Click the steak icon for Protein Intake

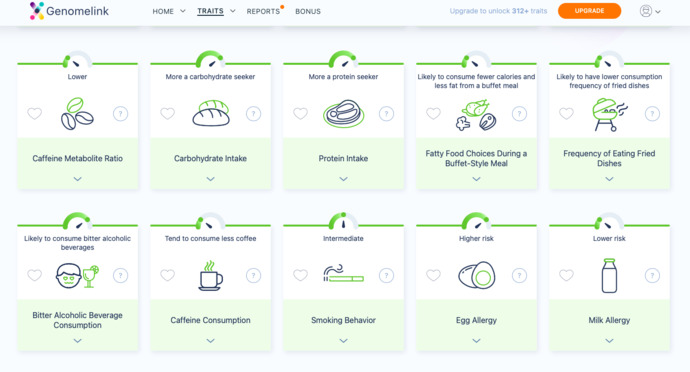click(343, 114)
